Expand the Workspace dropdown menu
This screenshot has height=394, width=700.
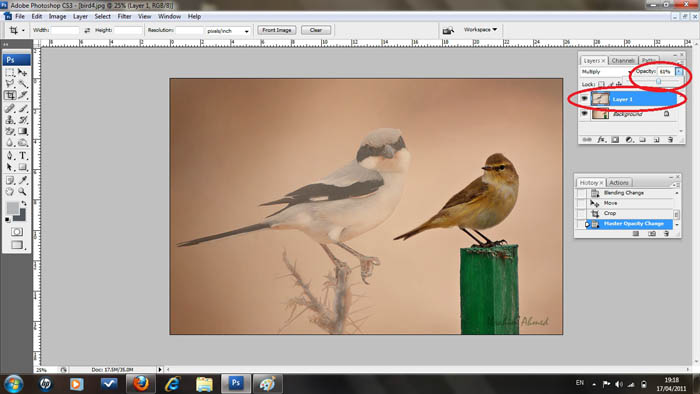click(480, 29)
